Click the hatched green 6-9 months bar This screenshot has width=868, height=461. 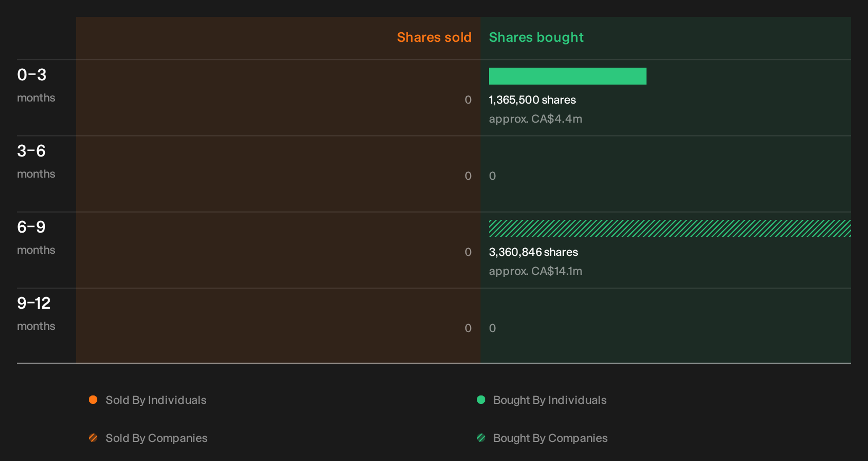tap(670, 228)
